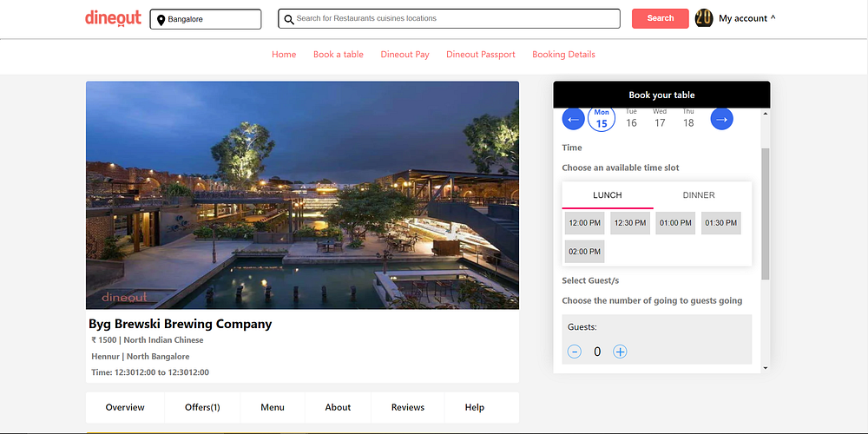Open the About tab
The width and height of the screenshot is (868, 434).
(338, 407)
